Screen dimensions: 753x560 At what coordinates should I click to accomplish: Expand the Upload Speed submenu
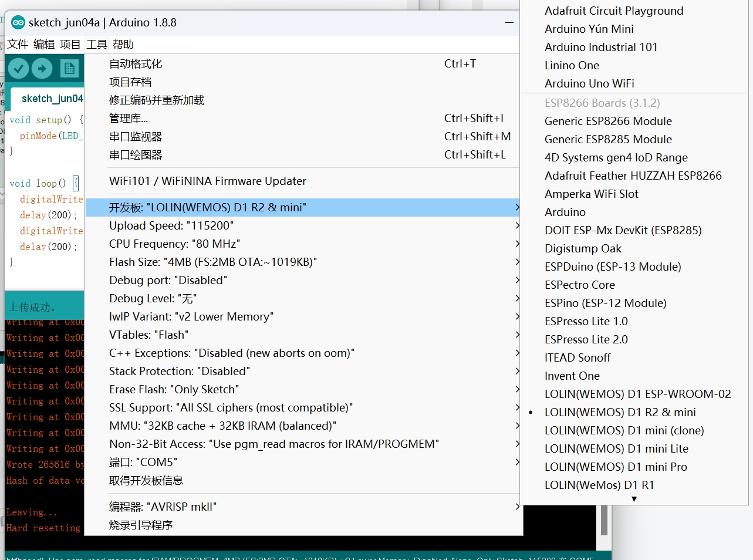coord(303,226)
